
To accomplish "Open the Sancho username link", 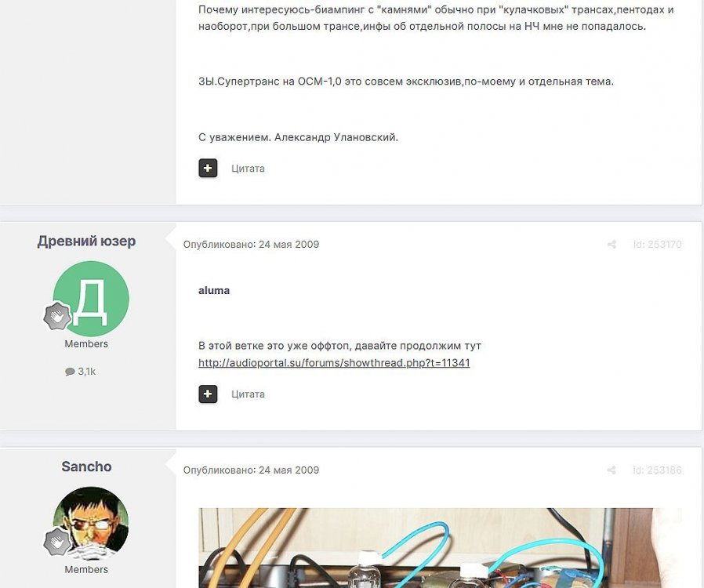I will (x=87, y=466).
